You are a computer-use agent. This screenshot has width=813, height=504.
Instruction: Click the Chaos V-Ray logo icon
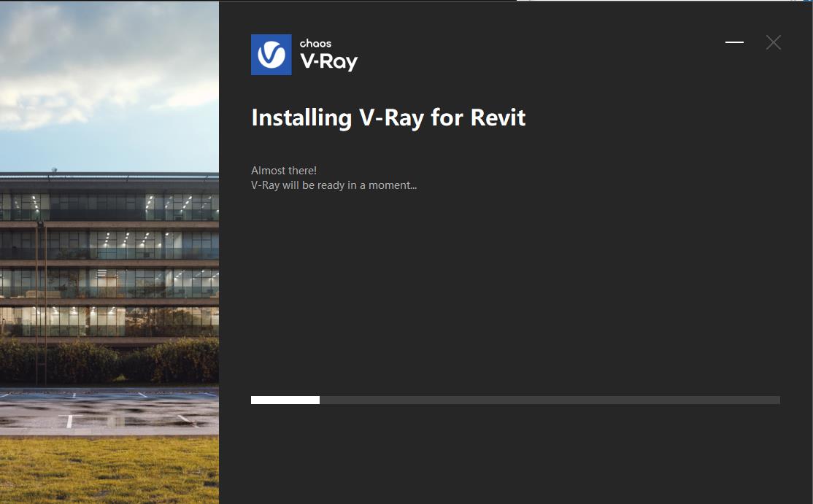pos(271,55)
